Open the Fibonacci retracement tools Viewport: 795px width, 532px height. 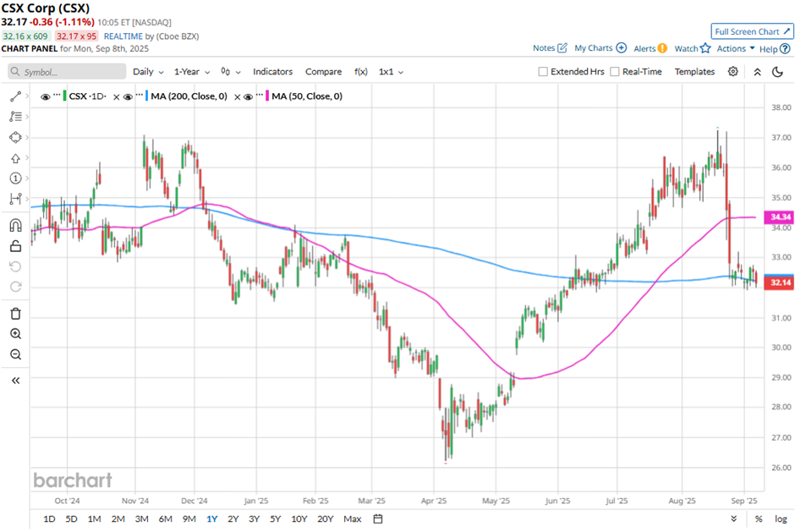coord(15,117)
